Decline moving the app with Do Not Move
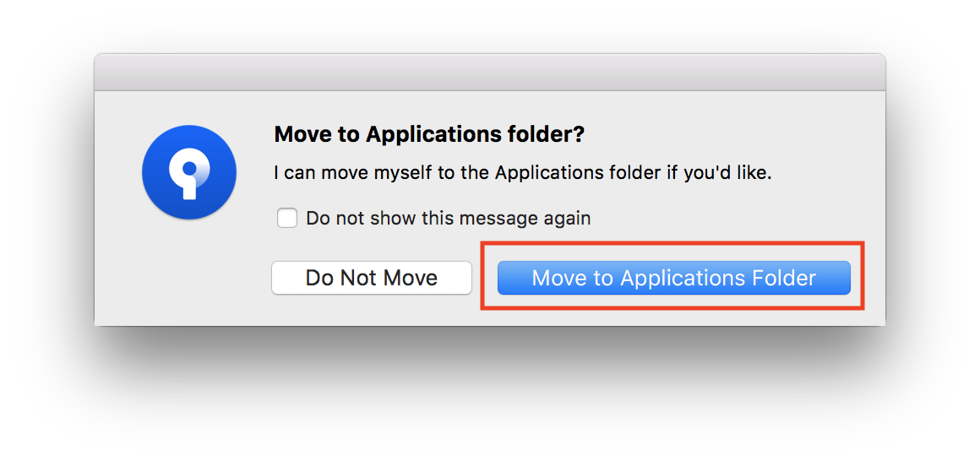 [x=371, y=277]
